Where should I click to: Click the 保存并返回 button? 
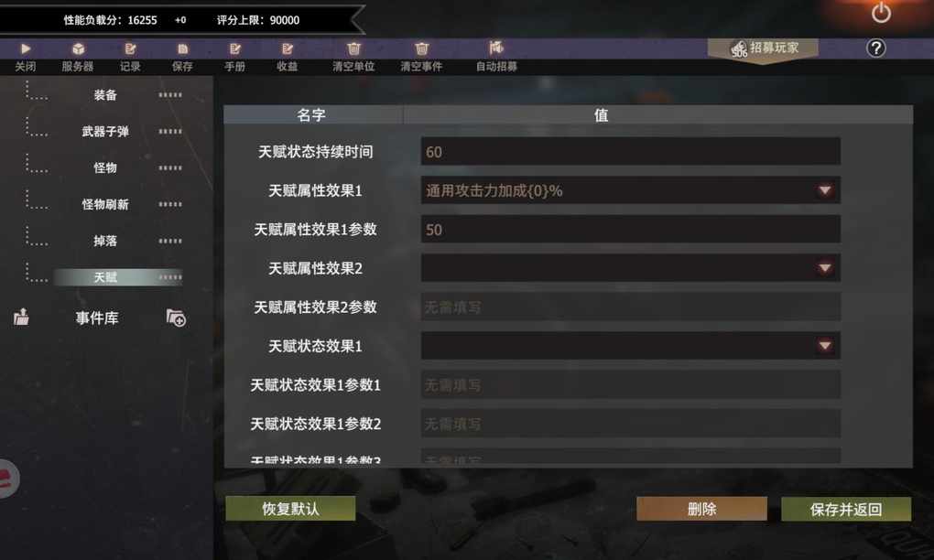coord(846,510)
